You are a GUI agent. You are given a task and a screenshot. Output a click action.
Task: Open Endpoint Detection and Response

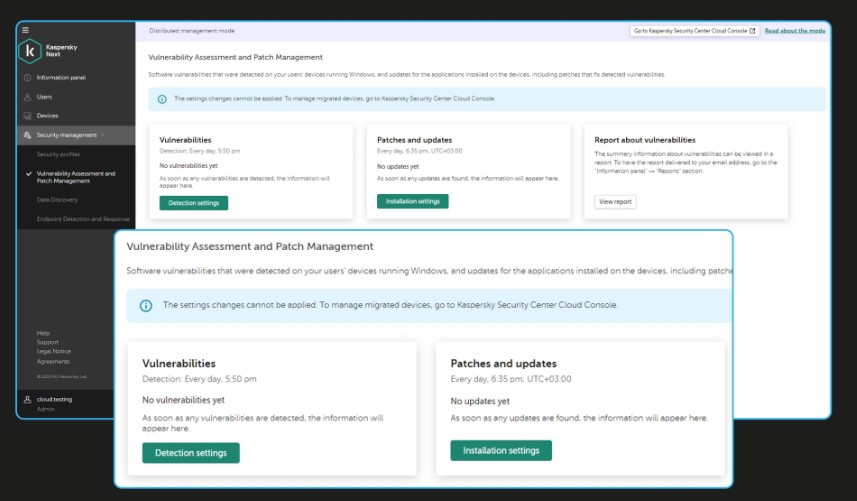pos(83,218)
